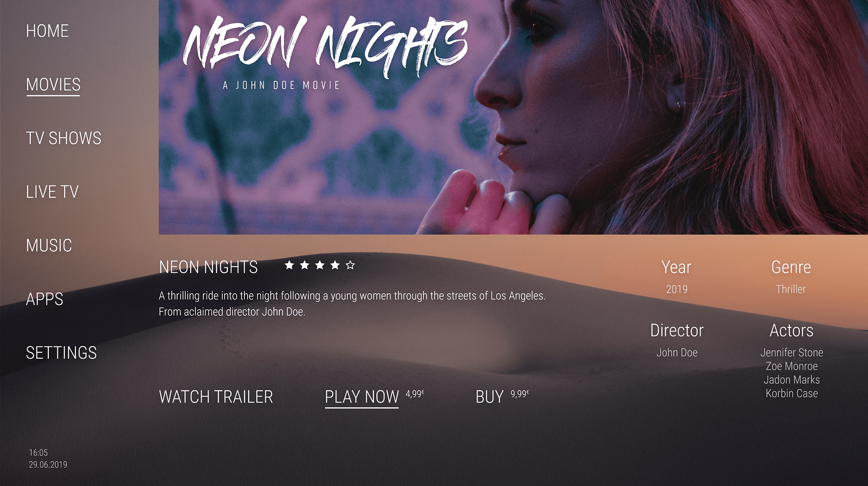The height and width of the screenshot is (486, 868).
Task: Open Settings in the sidebar
Action: (x=61, y=353)
